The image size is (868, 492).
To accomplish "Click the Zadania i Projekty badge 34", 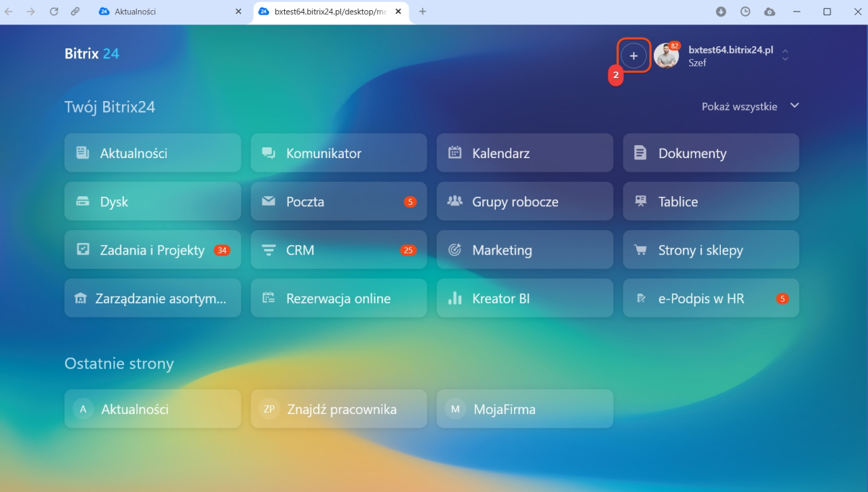I will [222, 250].
